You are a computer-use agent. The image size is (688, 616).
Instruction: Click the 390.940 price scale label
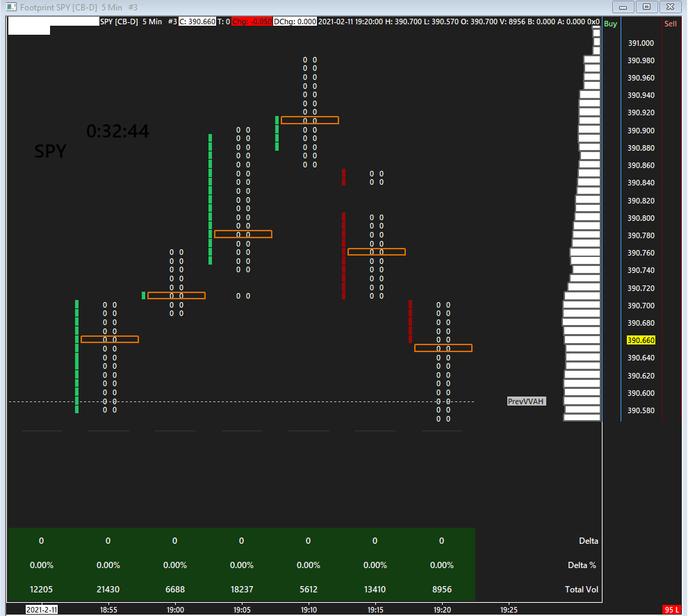[x=641, y=95]
